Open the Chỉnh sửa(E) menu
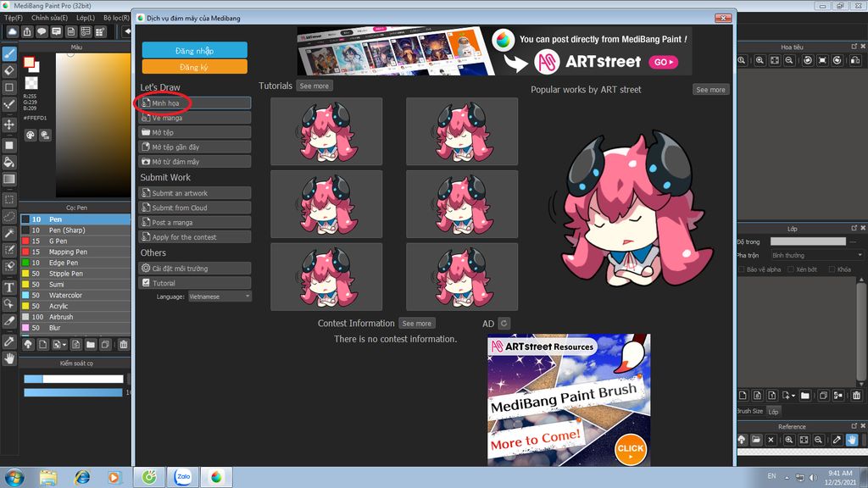This screenshot has height=488, width=868. (x=49, y=18)
